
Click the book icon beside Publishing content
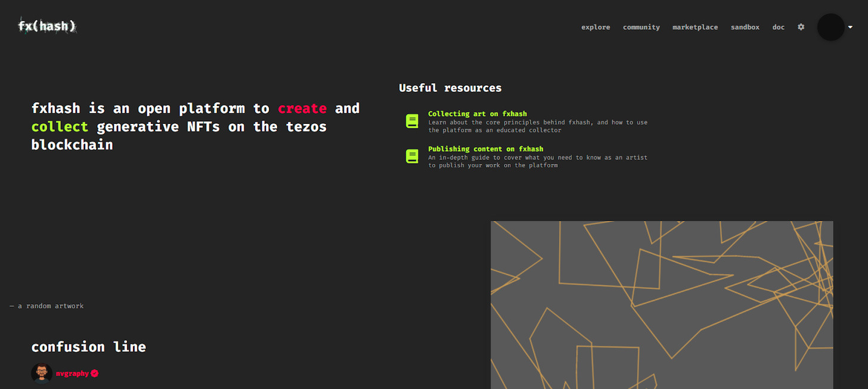(x=412, y=157)
